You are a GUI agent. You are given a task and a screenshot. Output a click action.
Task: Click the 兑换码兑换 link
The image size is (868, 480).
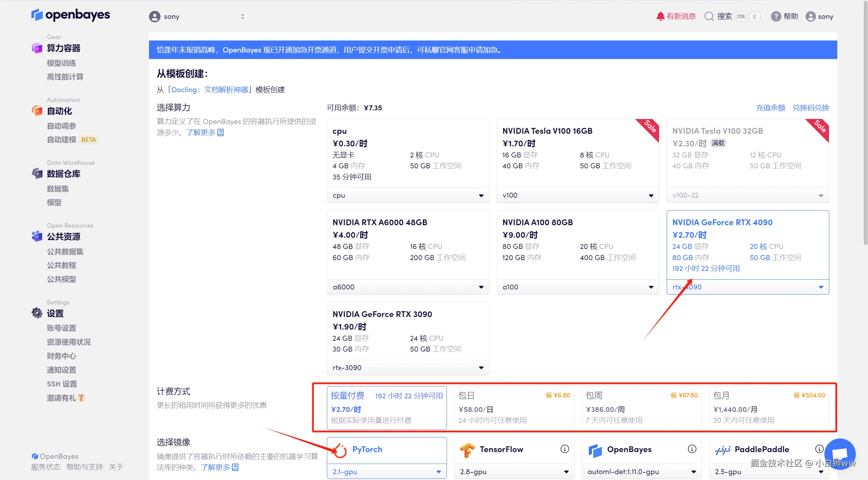coord(810,108)
